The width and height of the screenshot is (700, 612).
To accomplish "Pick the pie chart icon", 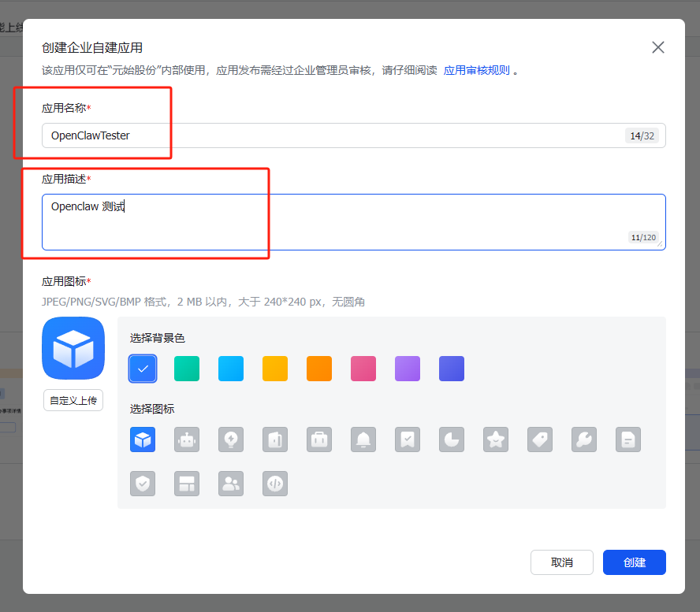I will (x=452, y=440).
